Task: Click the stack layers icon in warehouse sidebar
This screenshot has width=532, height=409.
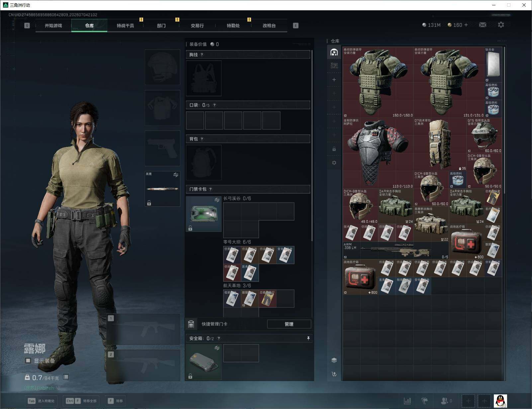Action: (x=334, y=360)
